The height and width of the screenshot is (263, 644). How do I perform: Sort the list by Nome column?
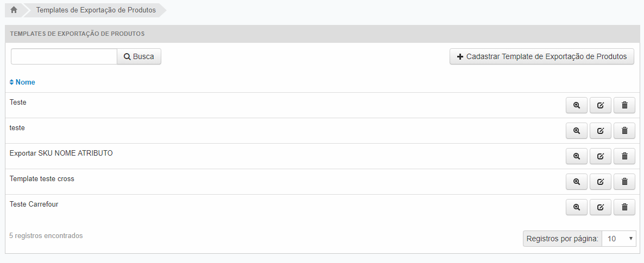click(x=23, y=82)
